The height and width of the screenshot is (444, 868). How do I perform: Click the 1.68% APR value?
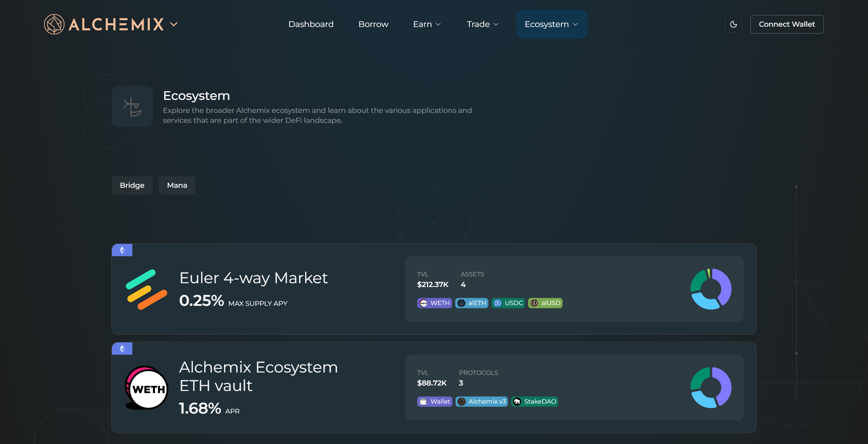(x=200, y=408)
